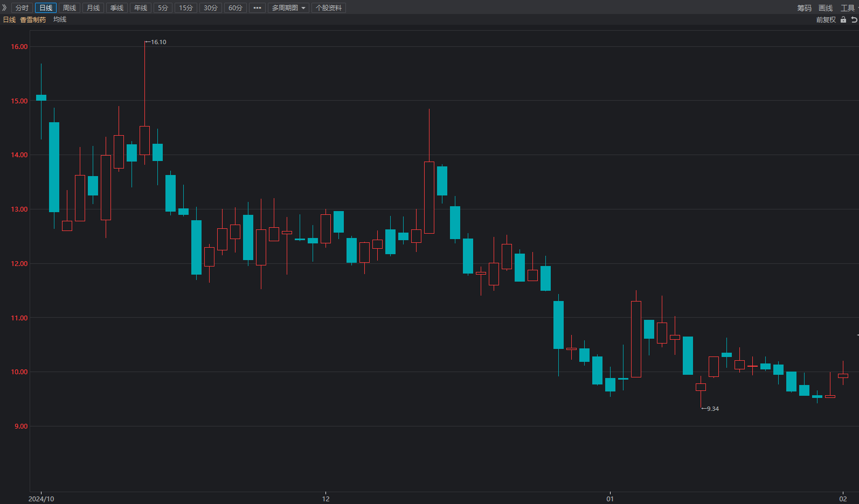Switch to 周线 weekly period

click(x=70, y=8)
